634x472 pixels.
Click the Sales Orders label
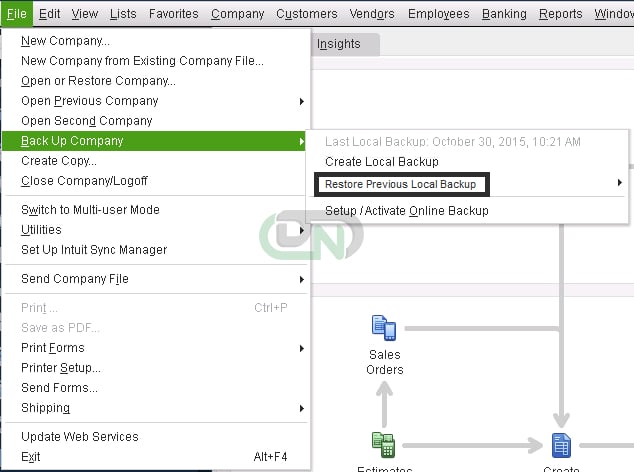point(385,362)
